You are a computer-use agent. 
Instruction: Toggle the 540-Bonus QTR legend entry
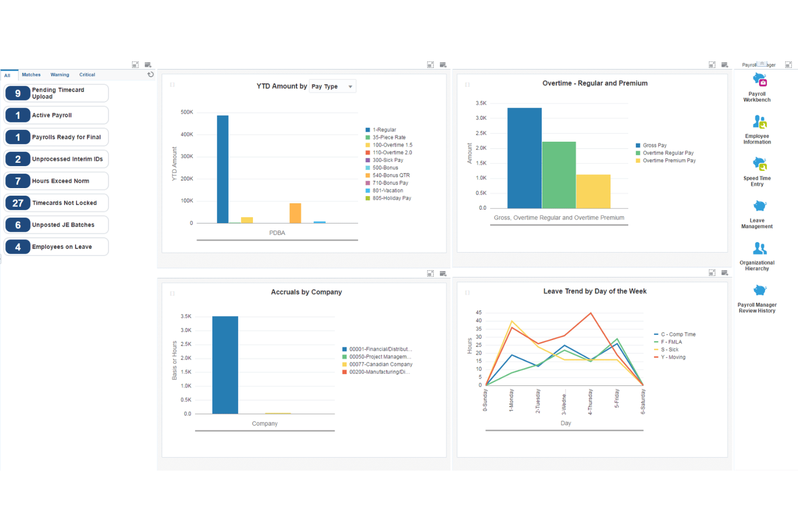pyautogui.click(x=388, y=175)
